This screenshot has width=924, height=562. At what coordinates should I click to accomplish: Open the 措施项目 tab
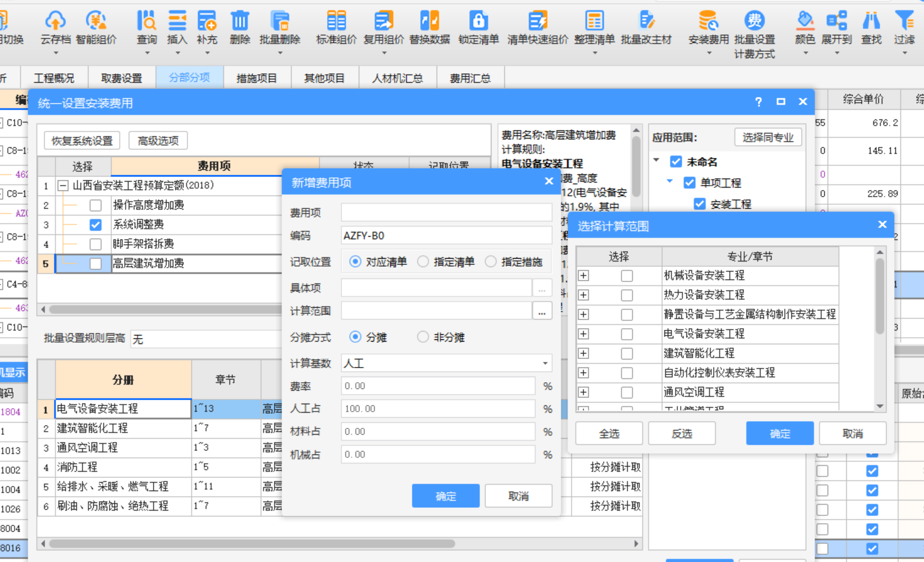pyautogui.click(x=257, y=78)
